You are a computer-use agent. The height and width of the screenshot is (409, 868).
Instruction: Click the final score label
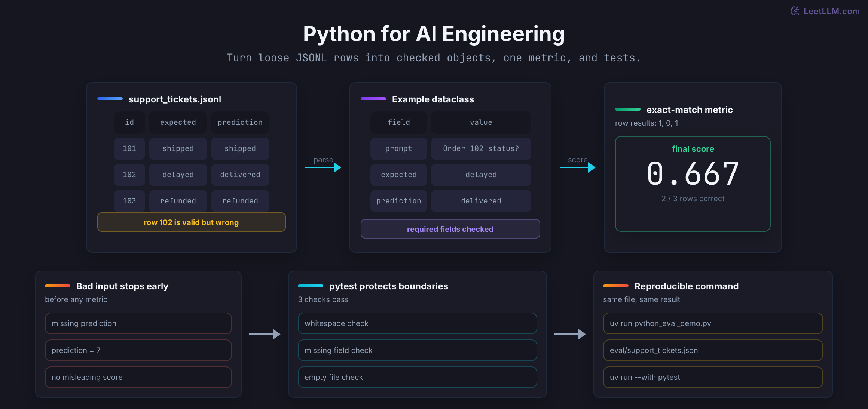point(693,149)
